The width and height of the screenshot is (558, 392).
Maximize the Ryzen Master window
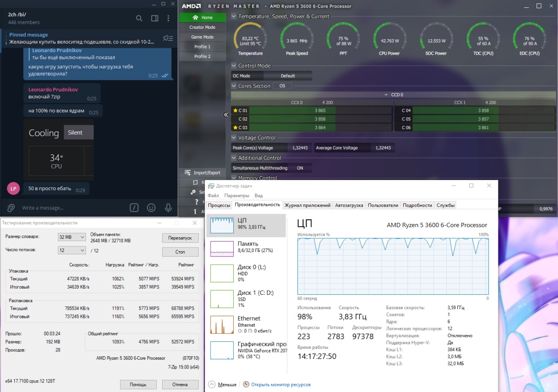539,6
